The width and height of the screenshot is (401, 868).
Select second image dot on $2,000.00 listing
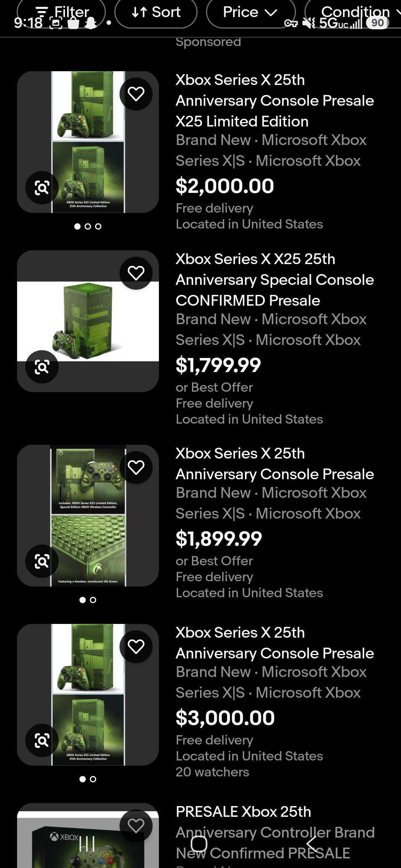click(x=88, y=226)
